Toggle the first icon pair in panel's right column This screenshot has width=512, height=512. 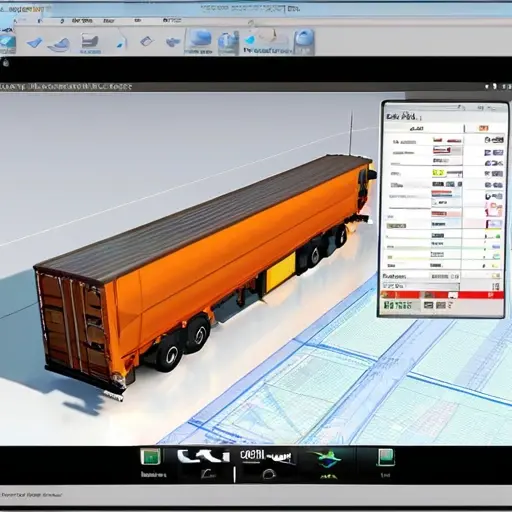494,140
